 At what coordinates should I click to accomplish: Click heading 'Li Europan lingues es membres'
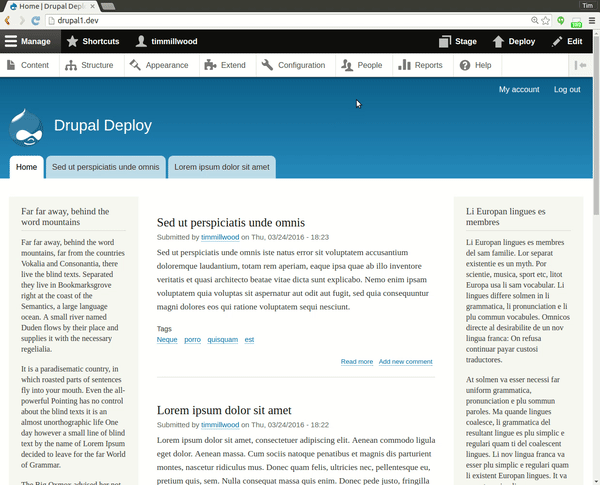coord(505,217)
